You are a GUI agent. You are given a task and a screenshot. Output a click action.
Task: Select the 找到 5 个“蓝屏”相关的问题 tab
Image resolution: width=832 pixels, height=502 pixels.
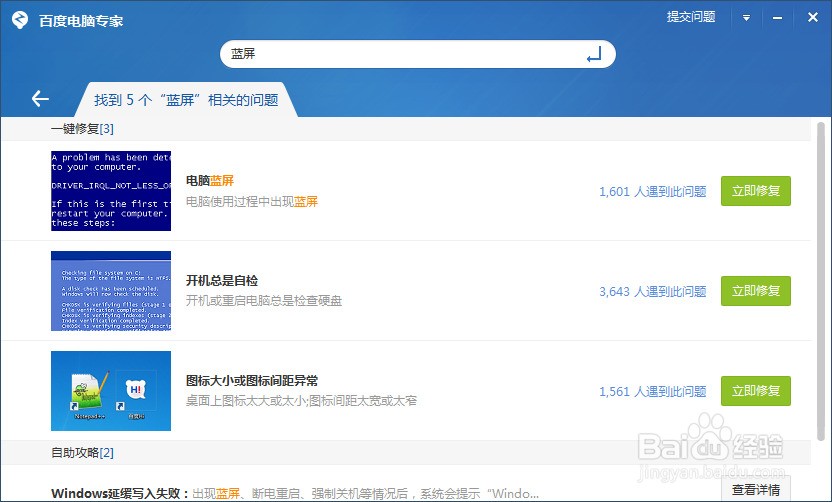coord(186,100)
